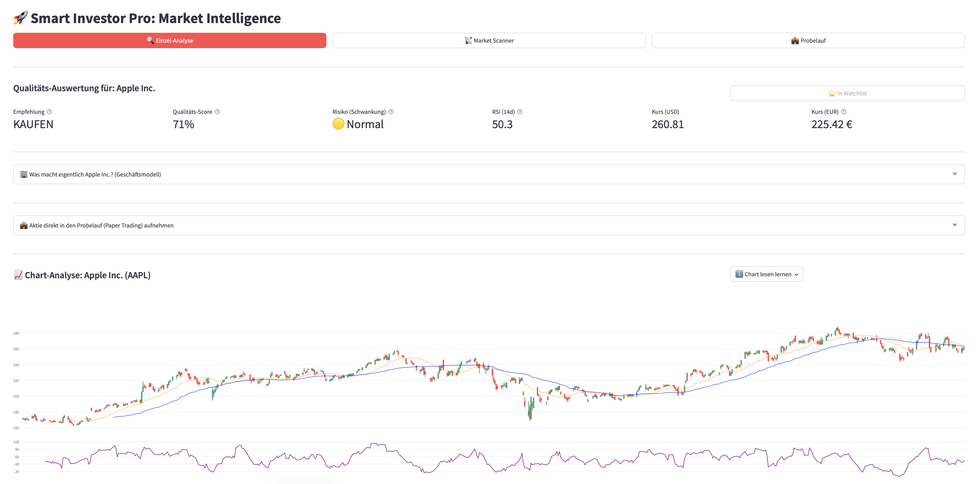
Task: Click the help icon next to Qualitäts-Score
Action: tap(217, 112)
